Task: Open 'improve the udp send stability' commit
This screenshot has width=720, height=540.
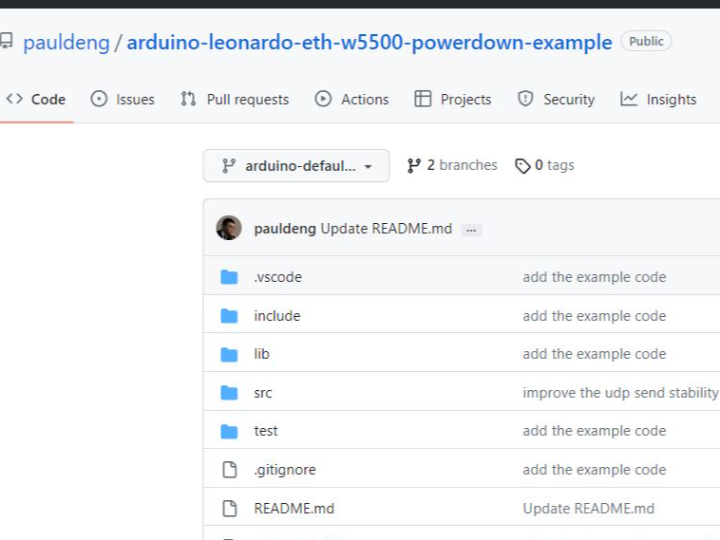Action: 620,393
